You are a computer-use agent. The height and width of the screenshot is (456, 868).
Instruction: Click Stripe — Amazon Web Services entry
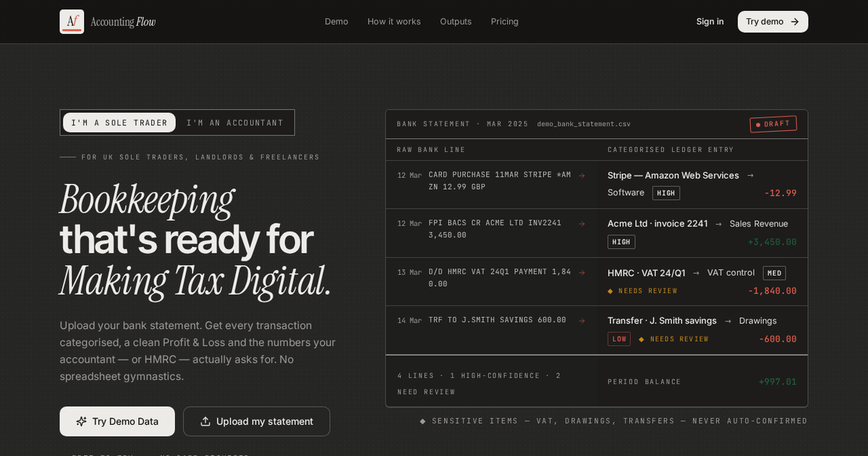click(673, 175)
